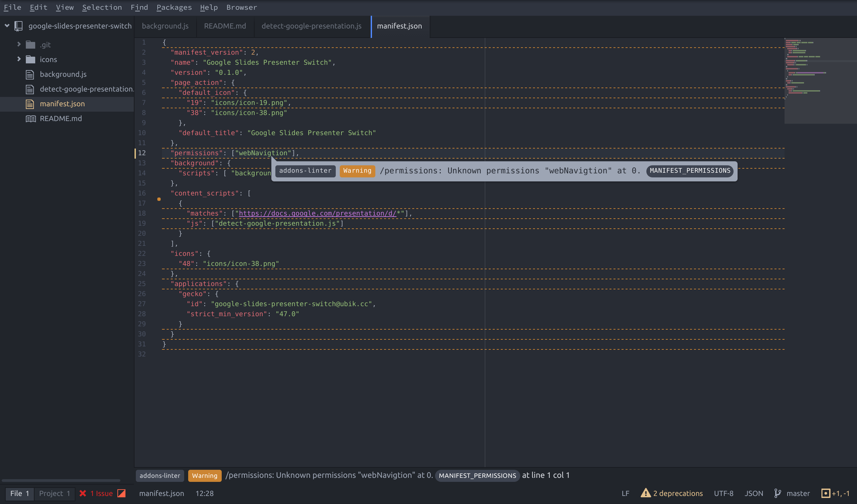Click the .git folder icon
This screenshot has height=504, width=857.
pyautogui.click(x=31, y=45)
